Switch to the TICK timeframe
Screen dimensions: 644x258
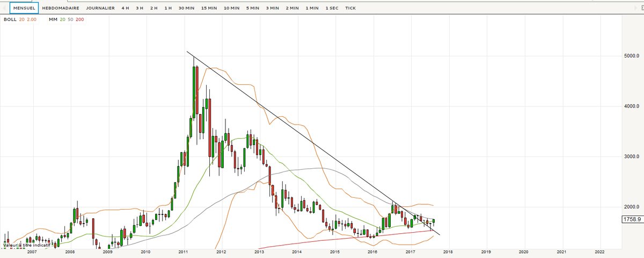coord(350,9)
